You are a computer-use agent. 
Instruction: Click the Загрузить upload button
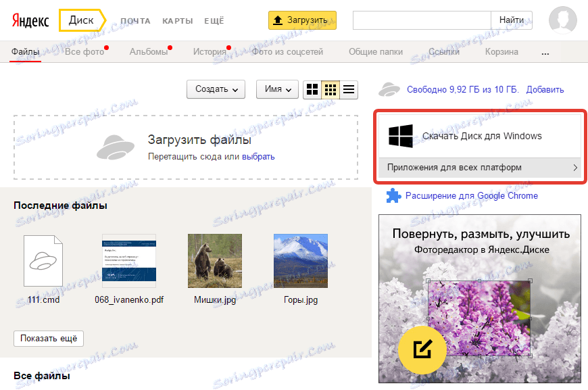point(302,20)
